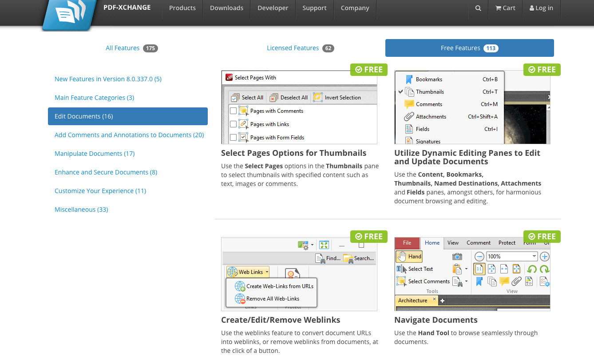Image resolution: width=594 pixels, height=364 pixels.
Task: Click the Hand tool in Navigate Documents screenshot
Action: tap(409, 256)
